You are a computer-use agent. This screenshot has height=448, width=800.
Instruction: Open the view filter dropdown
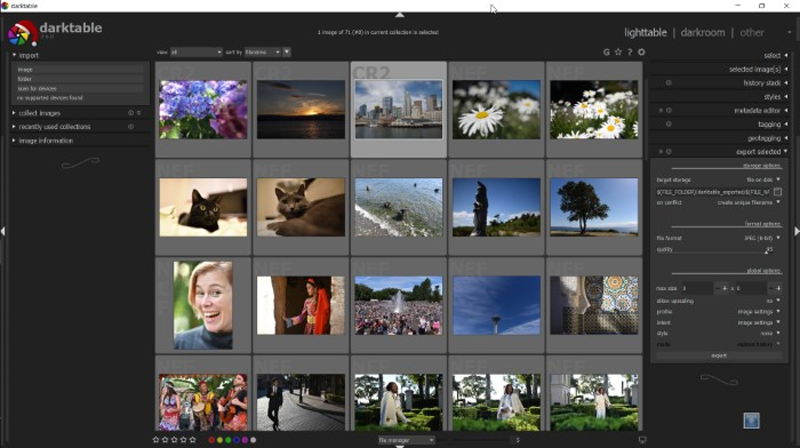(x=196, y=52)
